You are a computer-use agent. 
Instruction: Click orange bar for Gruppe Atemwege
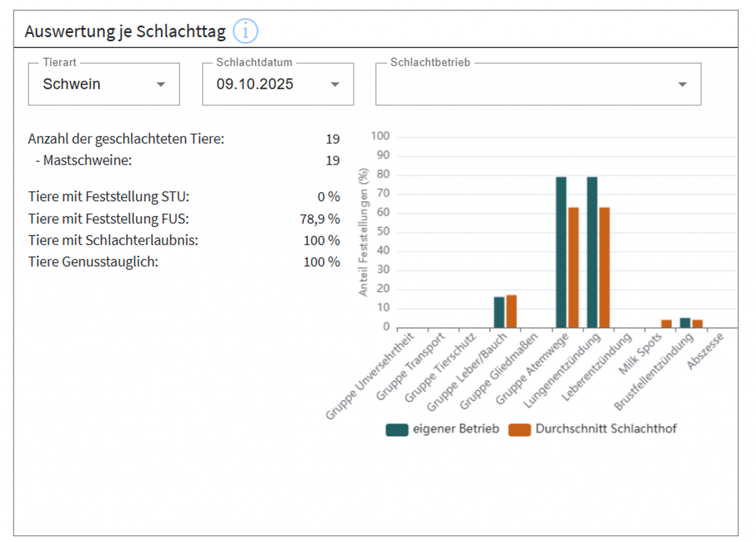pyautogui.click(x=573, y=267)
